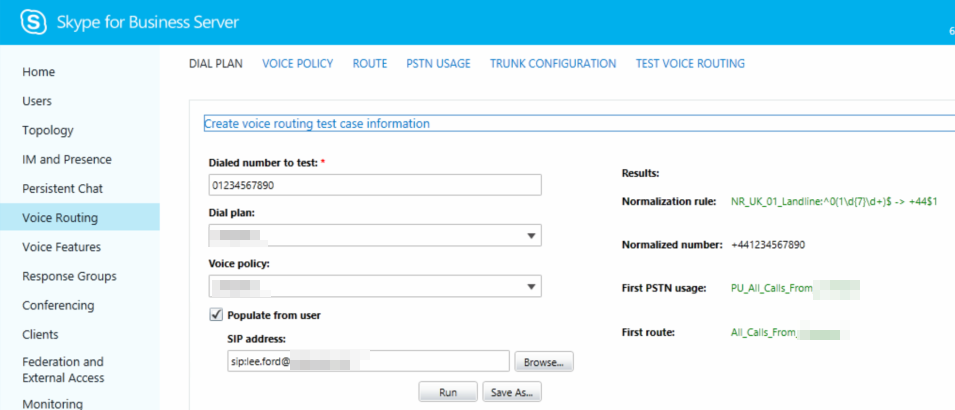This screenshot has height=410, width=955.
Task: Click the Skype logo icon in header
Action: 33,23
